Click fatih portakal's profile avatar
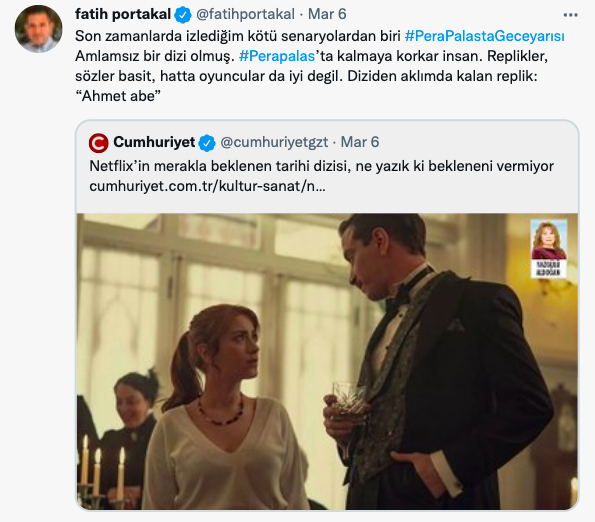The width and height of the screenshot is (595, 522). [x=38, y=29]
